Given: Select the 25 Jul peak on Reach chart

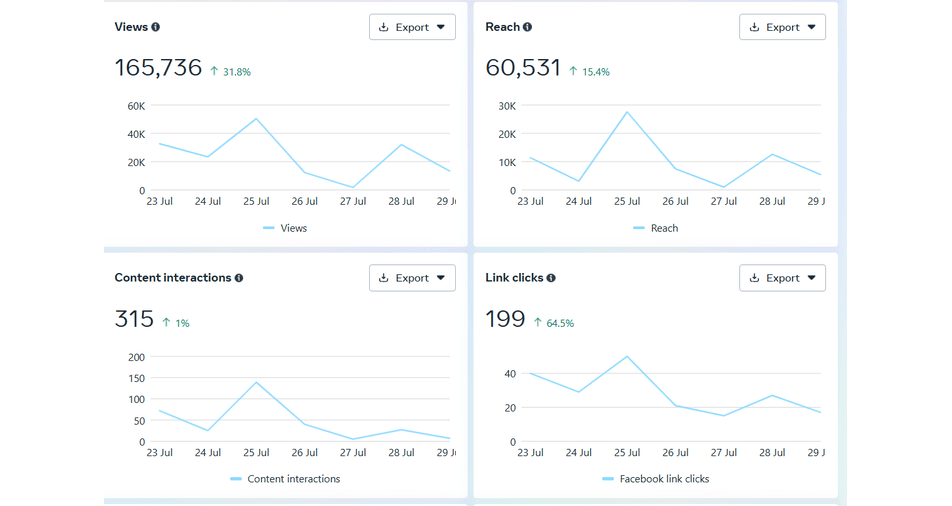Looking at the screenshot, I should (x=627, y=112).
